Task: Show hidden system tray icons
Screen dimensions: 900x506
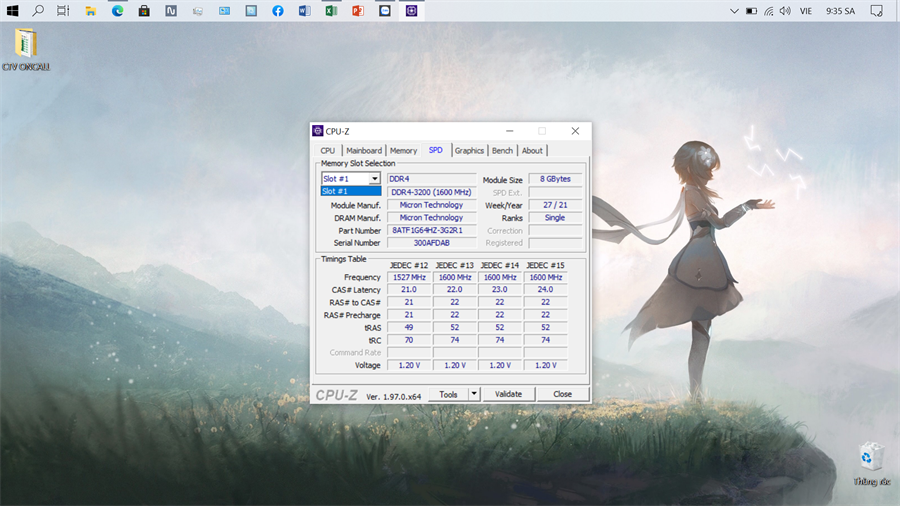Action: tap(734, 11)
